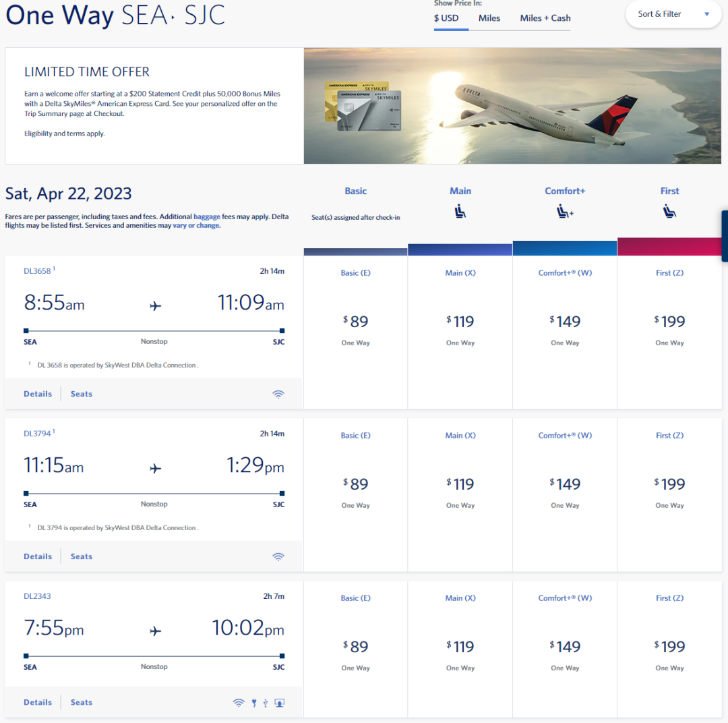Click Wi-Fi icon for flight DL2343
This screenshot has width=728, height=723.
238,703
